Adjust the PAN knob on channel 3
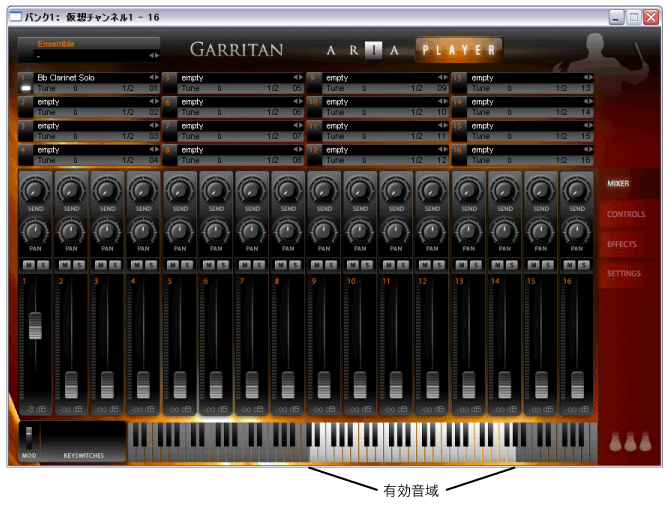This screenshot has width=666, height=505. (107, 231)
